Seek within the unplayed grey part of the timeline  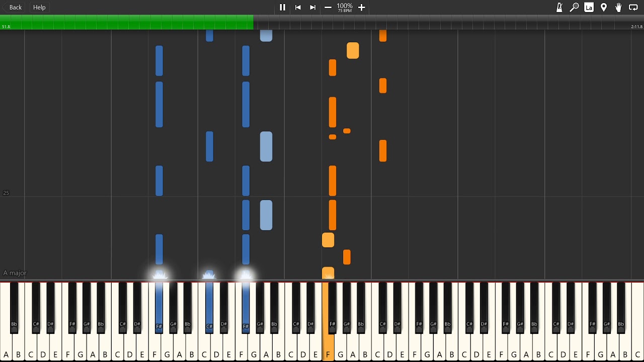pos(449,22)
